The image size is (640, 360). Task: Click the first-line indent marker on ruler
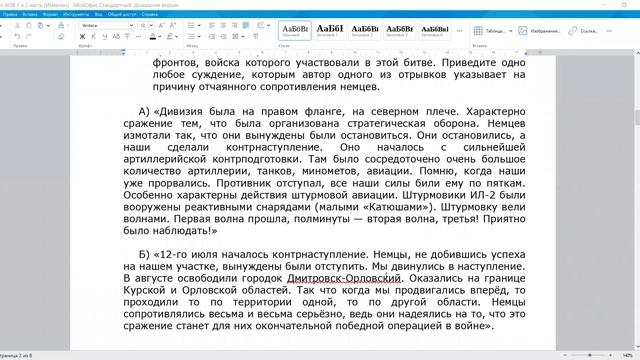[x=123, y=51]
